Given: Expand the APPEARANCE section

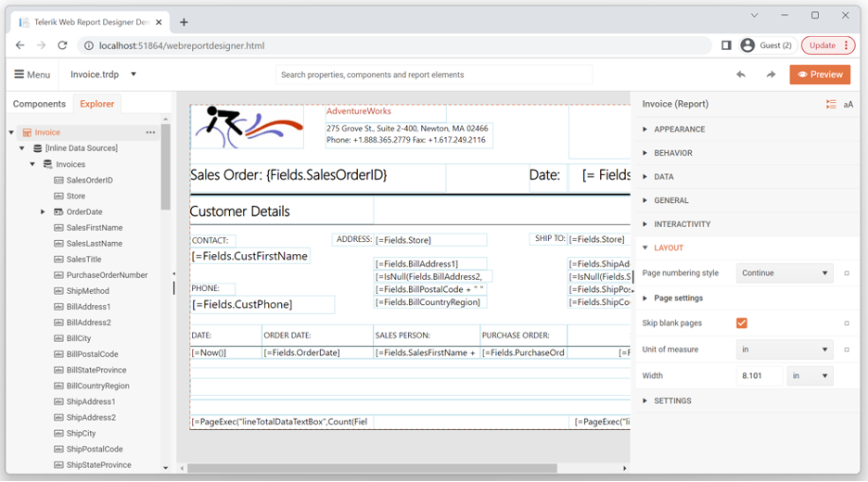Looking at the screenshot, I should (679, 129).
